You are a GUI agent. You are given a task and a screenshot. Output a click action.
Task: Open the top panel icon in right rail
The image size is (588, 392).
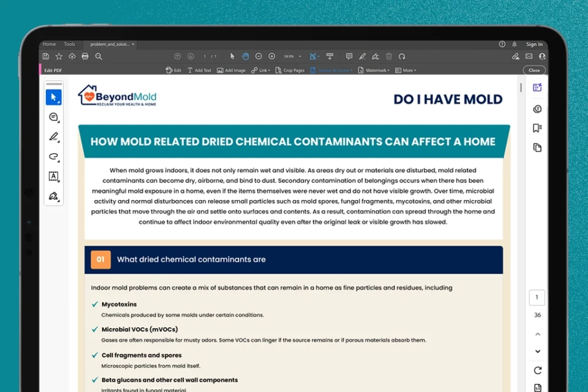point(537,87)
